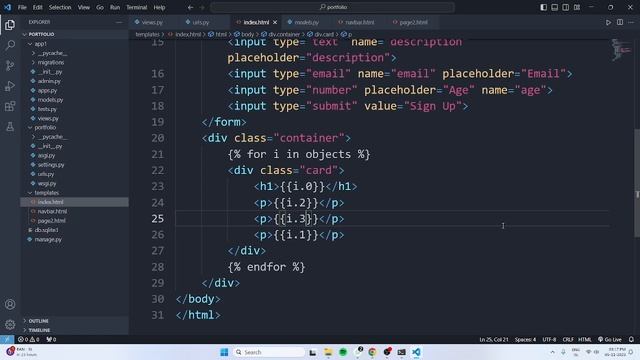Toggle the secondary side bar layout icon
This screenshot has width=640, height=360.
pyautogui.click(x=565, y=7)
